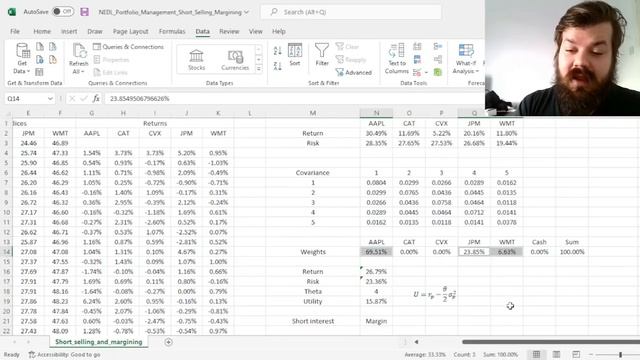This screenshot has height=360, width=640.
Task: Switch to Page Layout view
Action: [556, 354]
